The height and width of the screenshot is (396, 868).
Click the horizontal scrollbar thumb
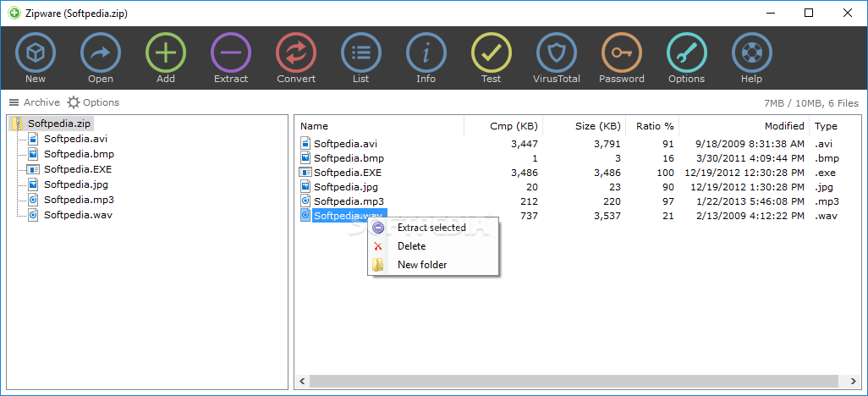tap(574, 381)
